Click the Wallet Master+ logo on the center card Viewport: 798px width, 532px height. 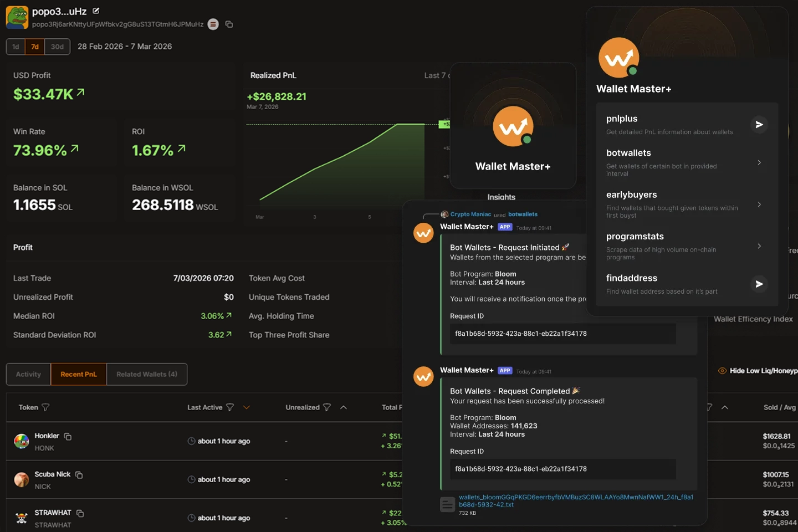(x=513, y=126)
